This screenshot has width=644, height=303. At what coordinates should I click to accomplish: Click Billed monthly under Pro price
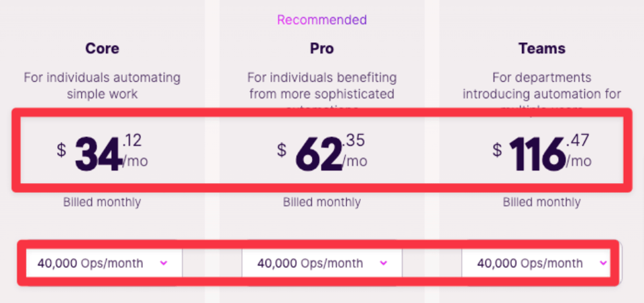point(322,202)
